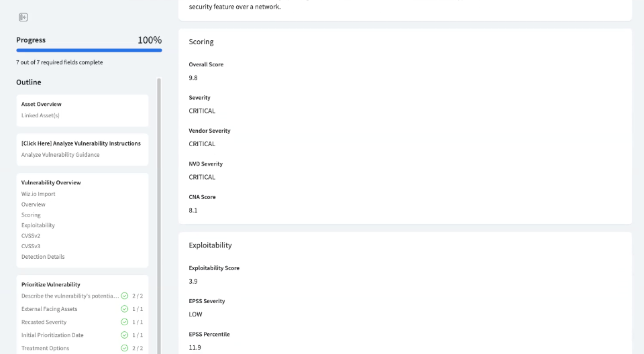644x354 pixels.
Task: Select Analyze Vulnerability Guidance outline item
Action: (60, 155)
